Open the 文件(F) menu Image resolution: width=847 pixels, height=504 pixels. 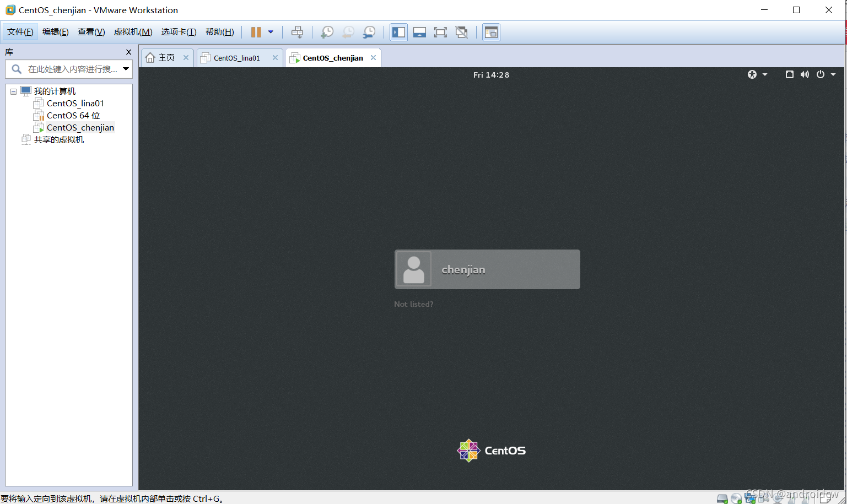tap(20, 32)
